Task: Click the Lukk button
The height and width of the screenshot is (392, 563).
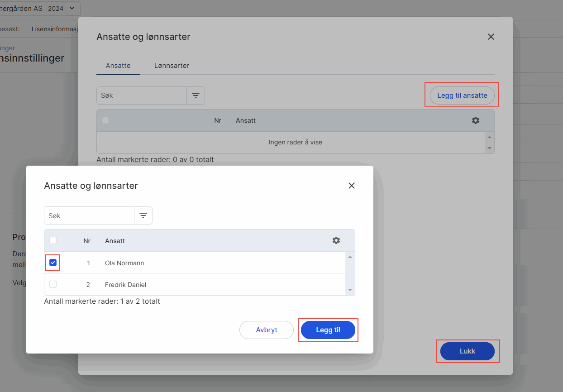Action: click(468, 351)
